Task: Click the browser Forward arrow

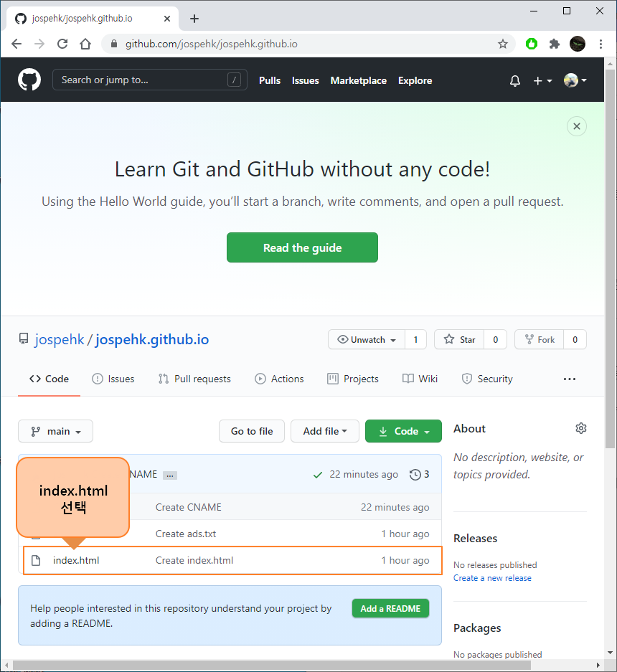Action: pos(39,44)
